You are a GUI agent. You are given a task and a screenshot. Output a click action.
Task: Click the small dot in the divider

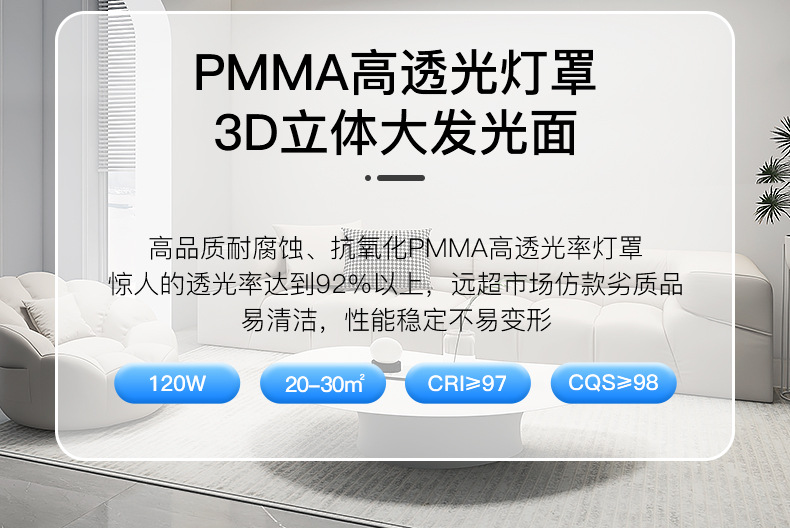coord(368,178)
